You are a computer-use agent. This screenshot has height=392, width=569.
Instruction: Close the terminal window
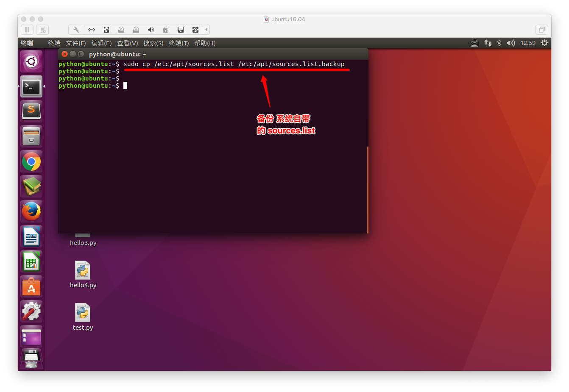point(65,54)
